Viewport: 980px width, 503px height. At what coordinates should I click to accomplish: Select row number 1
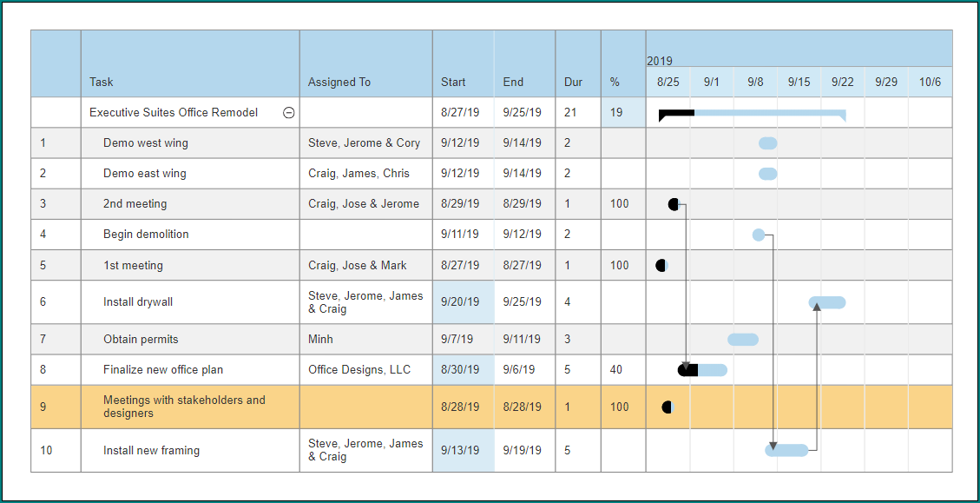click(x=56, y=143)
